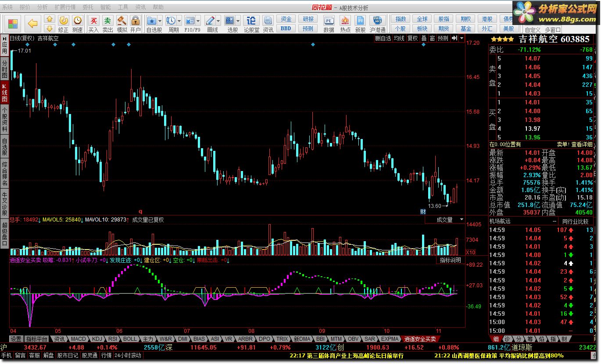601x364 pixels.
Task: Collapse the 机场航运 sector panel
Action: coord(554,221)
